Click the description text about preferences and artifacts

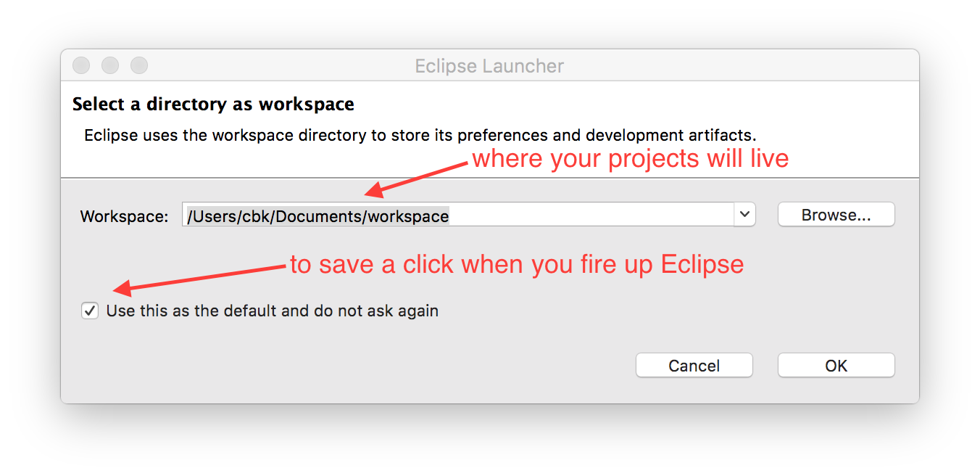[420, 136]
